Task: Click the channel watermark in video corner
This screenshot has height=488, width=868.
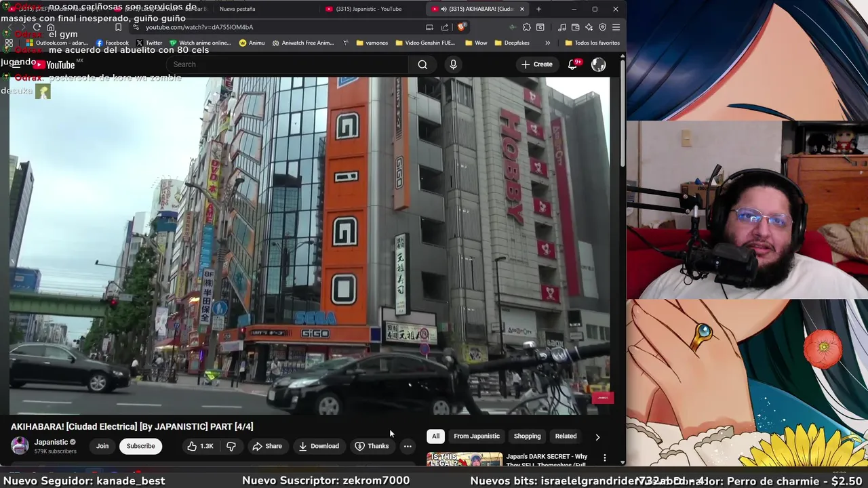Action: click(603, 398)
